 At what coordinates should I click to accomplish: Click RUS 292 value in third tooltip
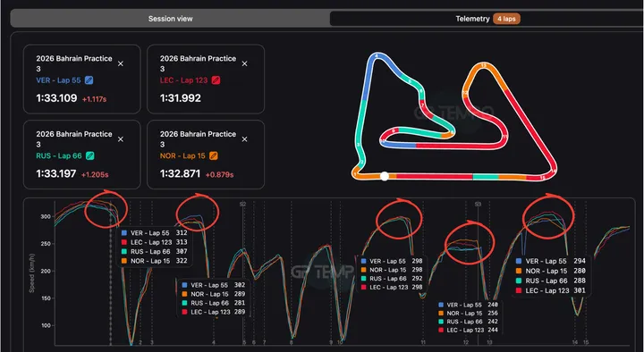pos(417,279)
